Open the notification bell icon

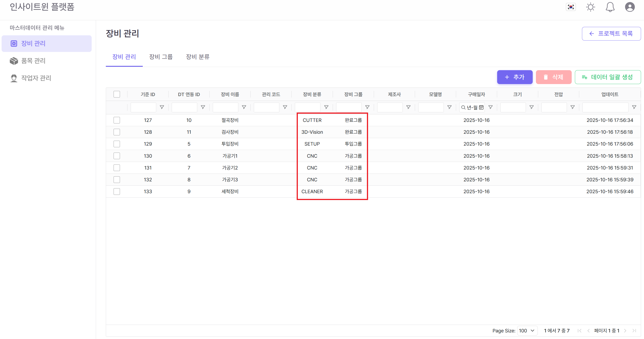[610, 7]
